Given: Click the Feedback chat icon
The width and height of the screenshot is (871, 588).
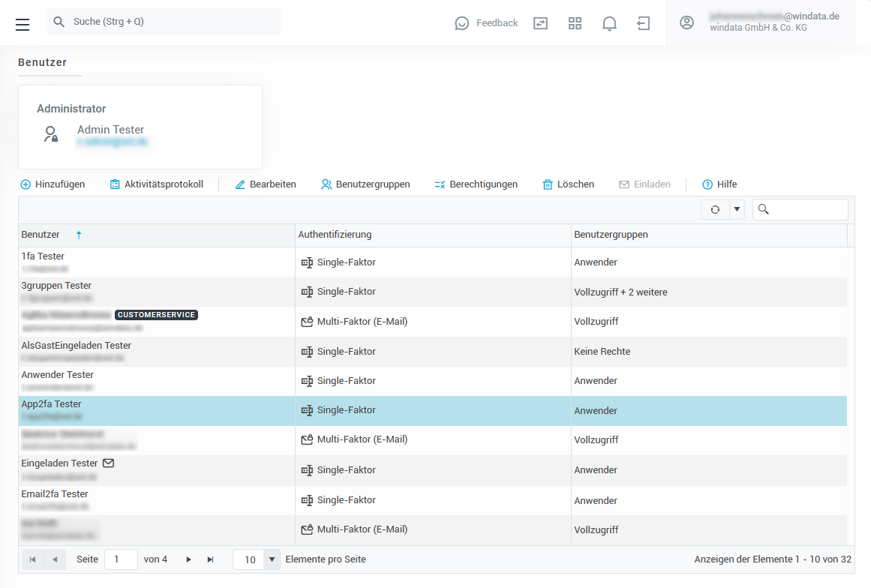Looking at the screenshot, I should point(462,23).
